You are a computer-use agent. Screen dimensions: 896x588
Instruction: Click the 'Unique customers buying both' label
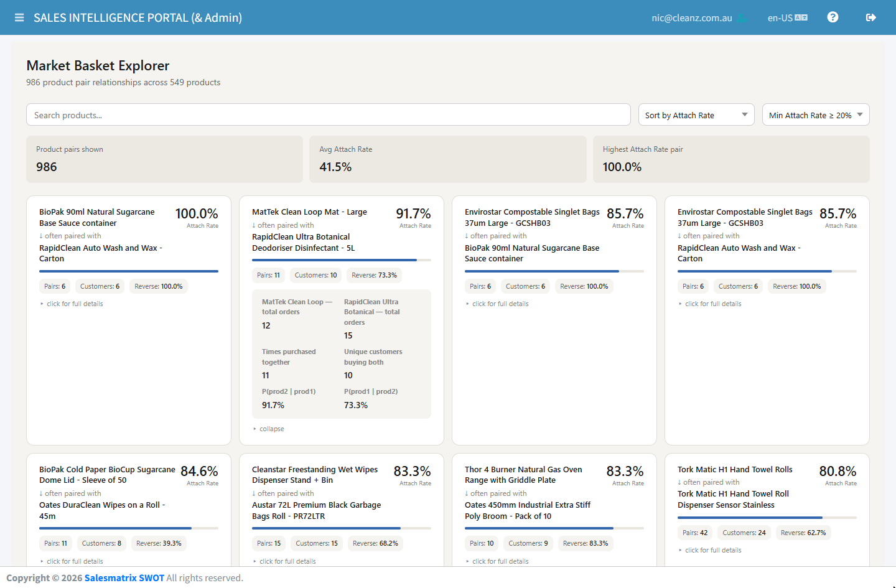coord(373,357)
